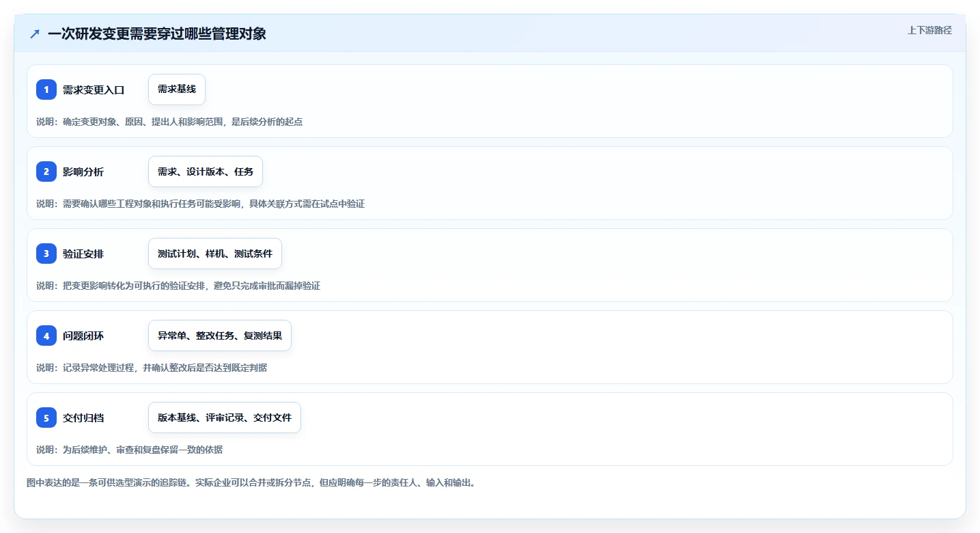Click the description starting 说明：为后续维护
Image resolution: width=980 pixels, height=533 pixels.
tap(129, 450)
